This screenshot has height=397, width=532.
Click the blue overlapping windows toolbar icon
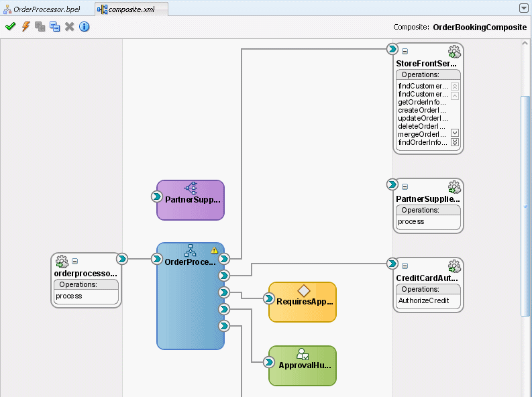(x=54, y=26)
